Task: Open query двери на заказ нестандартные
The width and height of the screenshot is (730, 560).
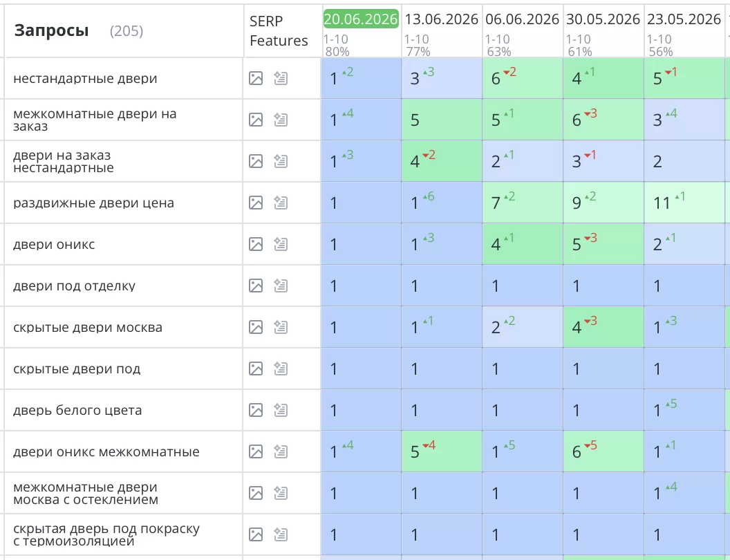Action: [x=64, y=161]
